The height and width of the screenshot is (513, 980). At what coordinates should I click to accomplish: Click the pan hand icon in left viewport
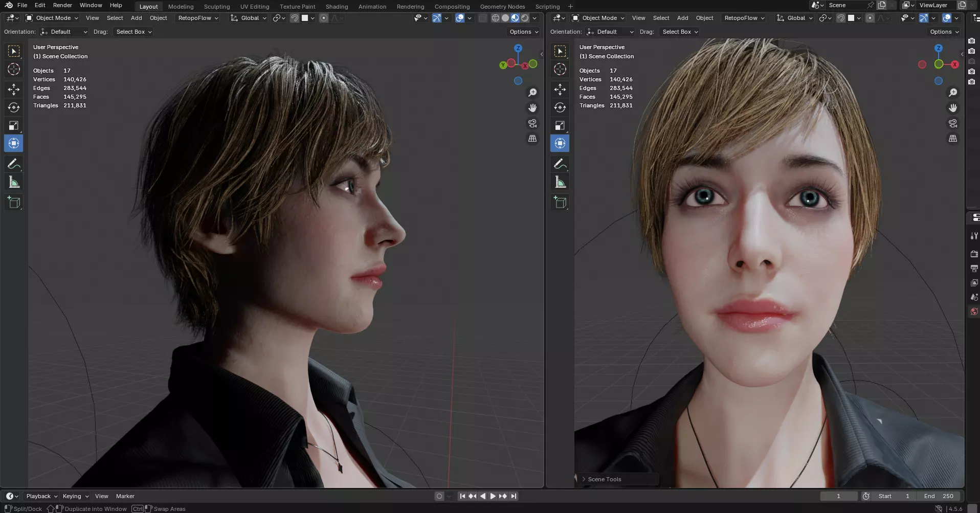(532, 108)
